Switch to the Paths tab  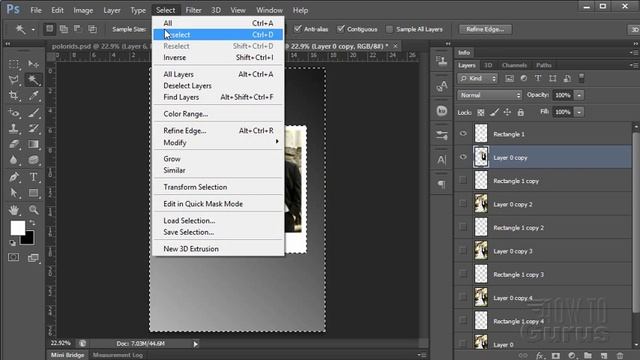tap(544, 65)
